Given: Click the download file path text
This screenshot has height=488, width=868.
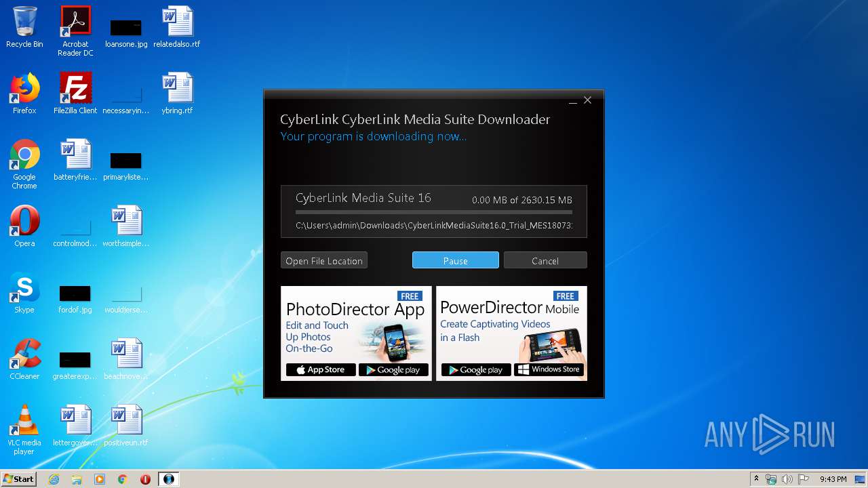Looking at the screenshot, I should (x=434, y=225).
